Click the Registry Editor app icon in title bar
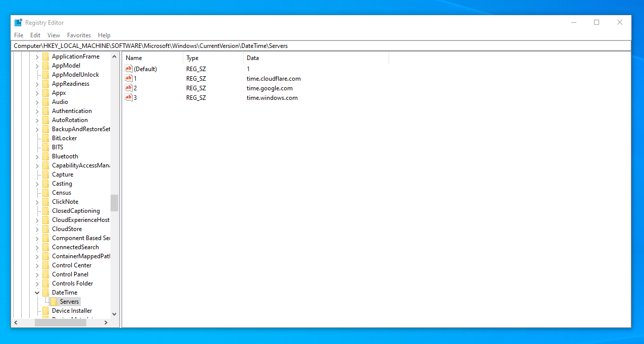This screenshot has width=644, height=344. (x=18, y=23)
